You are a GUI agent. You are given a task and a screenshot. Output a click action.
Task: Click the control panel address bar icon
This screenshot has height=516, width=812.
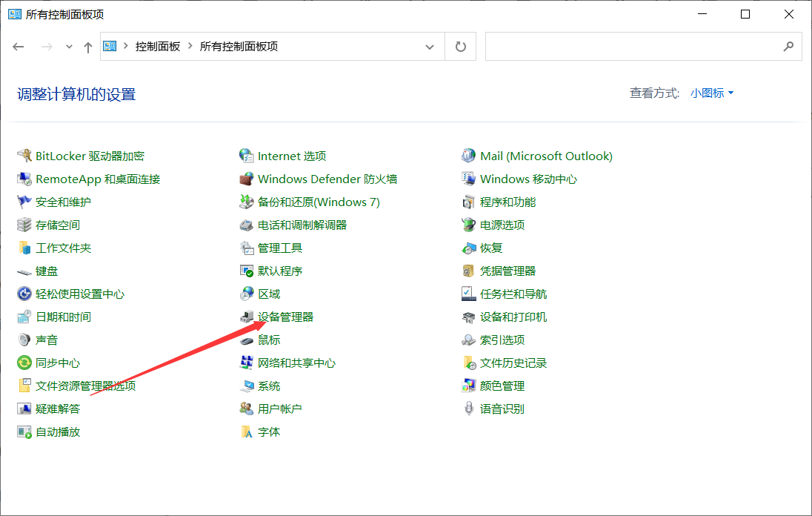(110, 47)
